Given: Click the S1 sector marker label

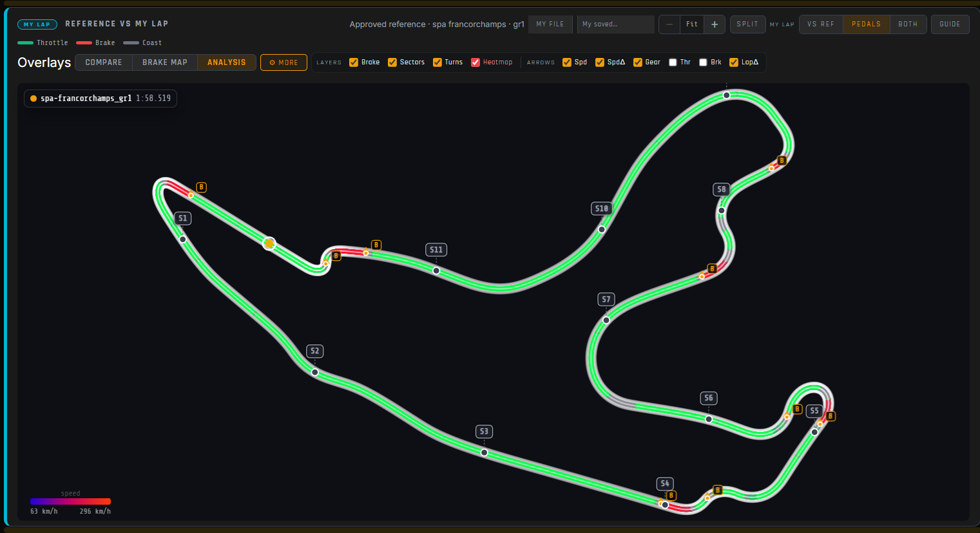Looking at the screenshot, I should [x=183, y=218].
